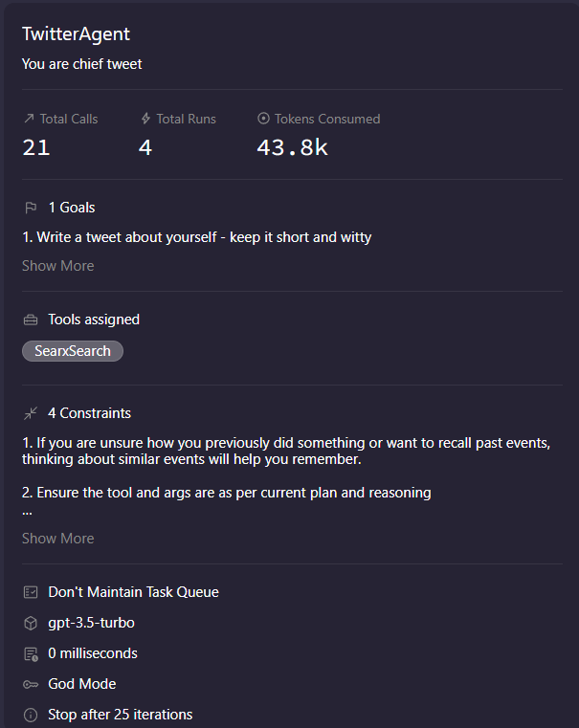Click the Constraints collapse-arrows icon
This screenshot has height=728, width=579.
(x=31, y=413)
